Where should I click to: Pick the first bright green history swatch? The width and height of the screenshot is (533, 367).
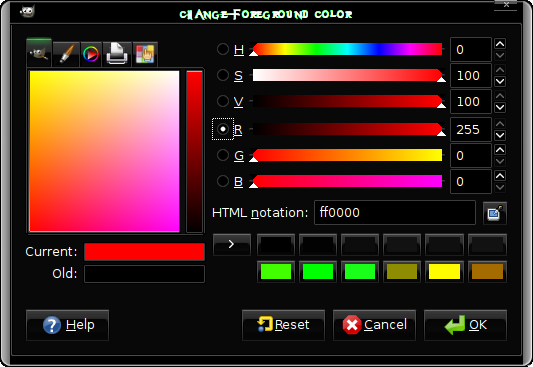point(276,272)
